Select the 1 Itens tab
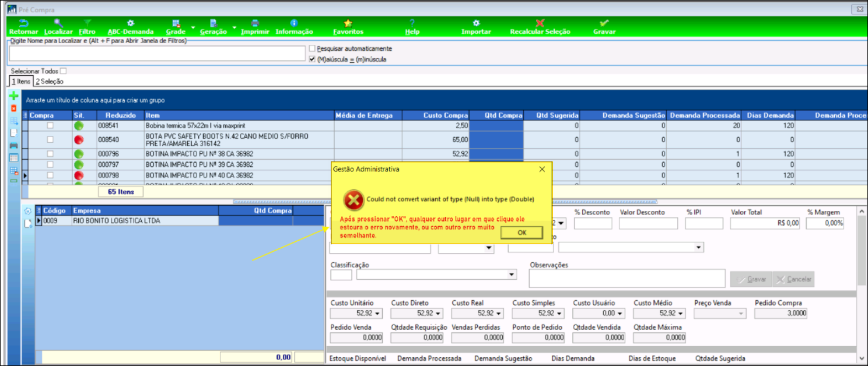The width and height of the screenshot is (868, 366). coord(21,82)
